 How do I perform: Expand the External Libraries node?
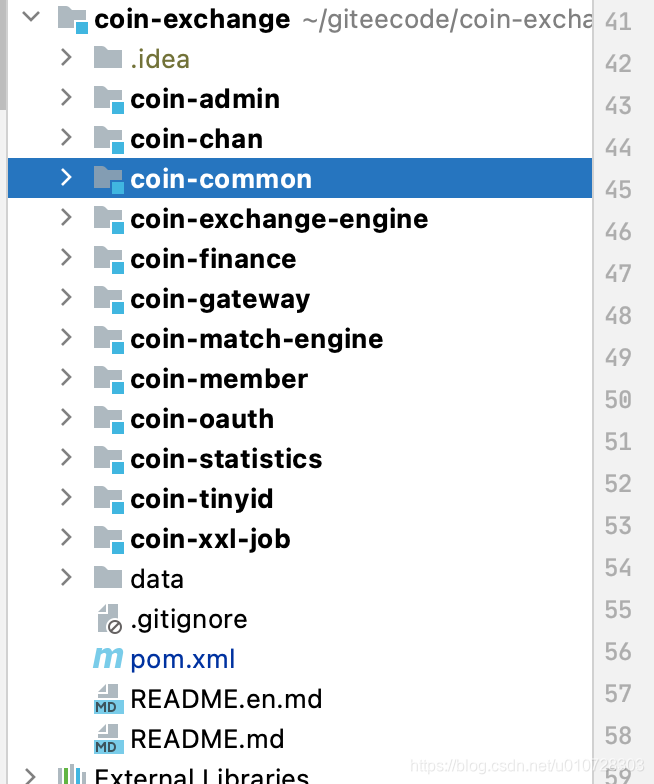click(30, 776)
